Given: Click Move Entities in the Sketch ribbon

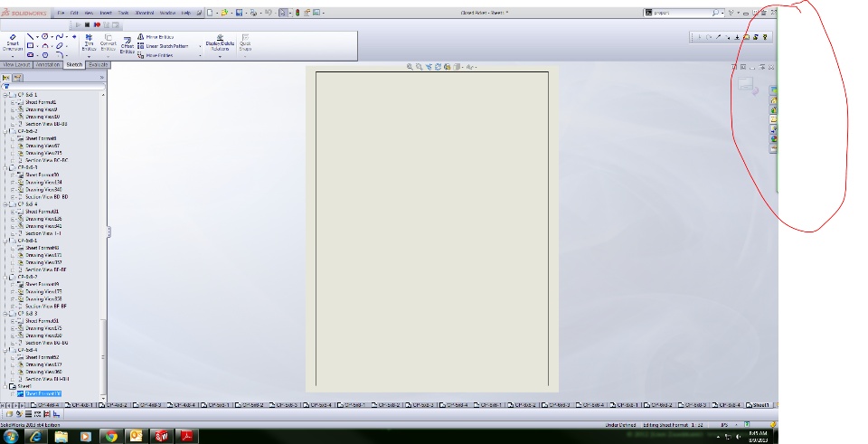Looking at the screenshot, I should point(156,55).
